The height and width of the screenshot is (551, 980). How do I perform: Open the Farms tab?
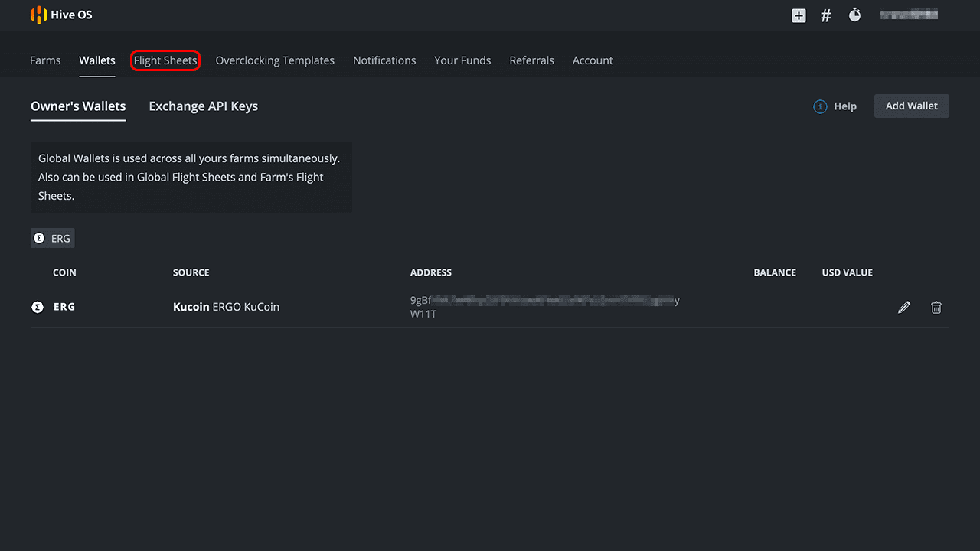[x=45, y=60]
